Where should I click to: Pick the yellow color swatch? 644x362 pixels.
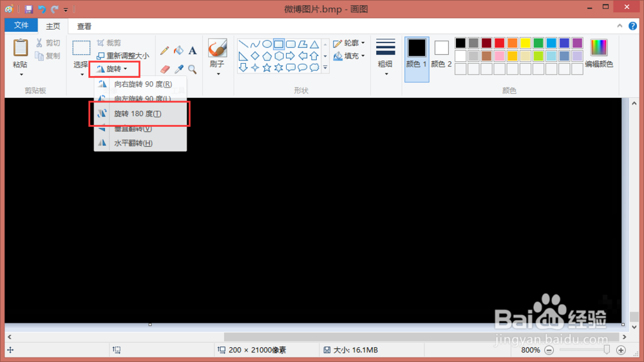coord(526,43)
